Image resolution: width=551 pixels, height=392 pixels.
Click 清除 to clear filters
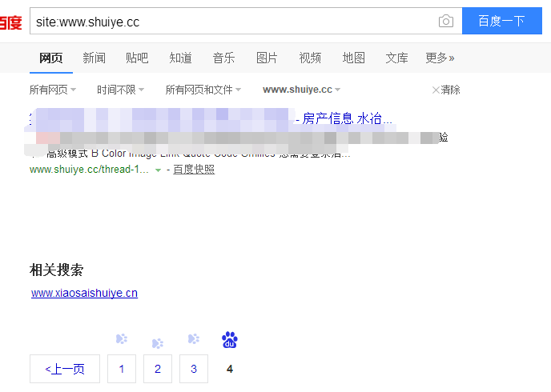(446, 90)
